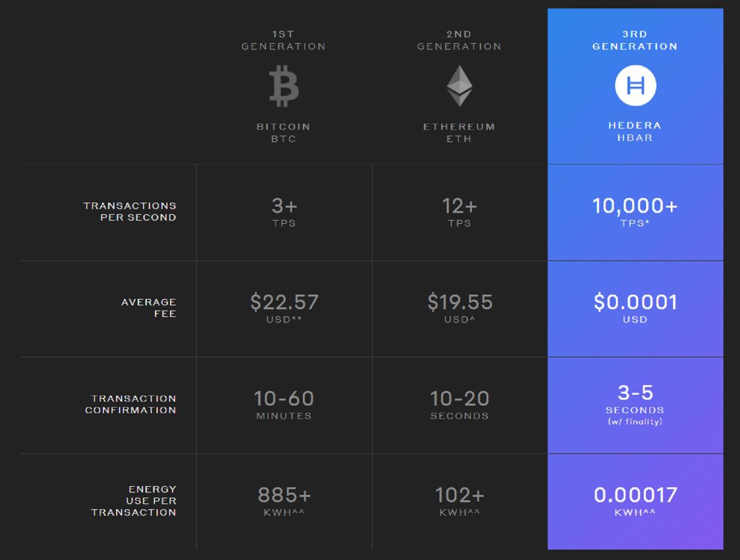
Task: Click the Transactions Per Second row label
Action: [x=129, y=212]
